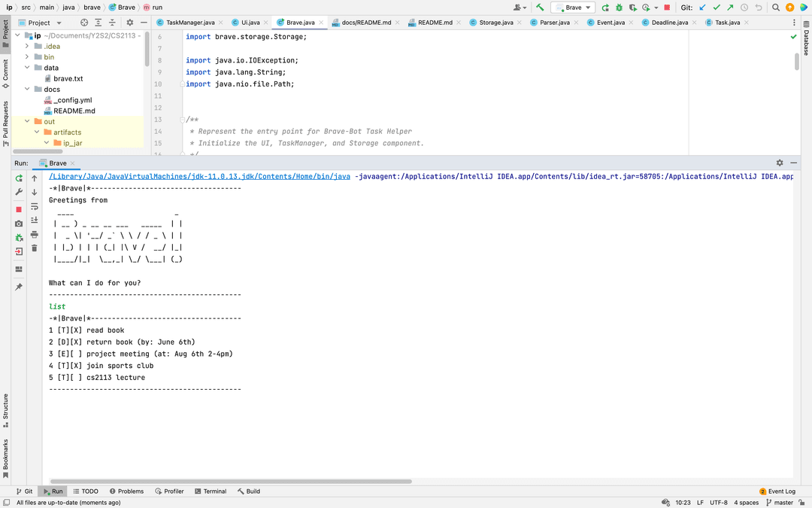Click the Build project hammer icon

(540, 8)
